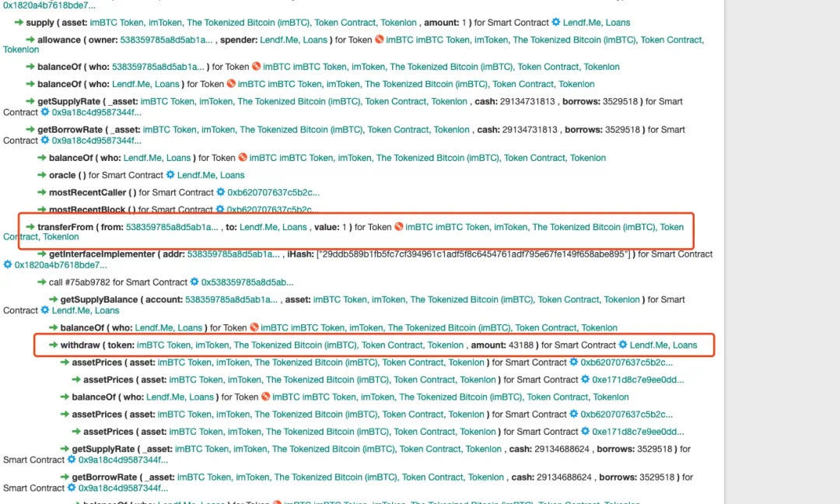The width and height of the screenshot is (840, 504).
Task: Open addr link in getInterfaceImplementer row
Action: click(233, 254)
